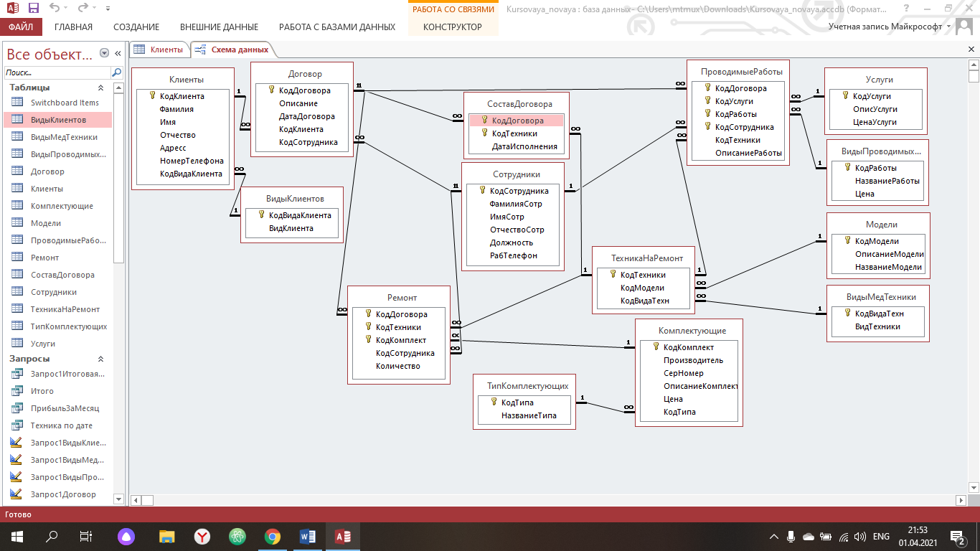
Task: Click the navigation pane down scroll arrow
Action: click(x=119, y=500)
